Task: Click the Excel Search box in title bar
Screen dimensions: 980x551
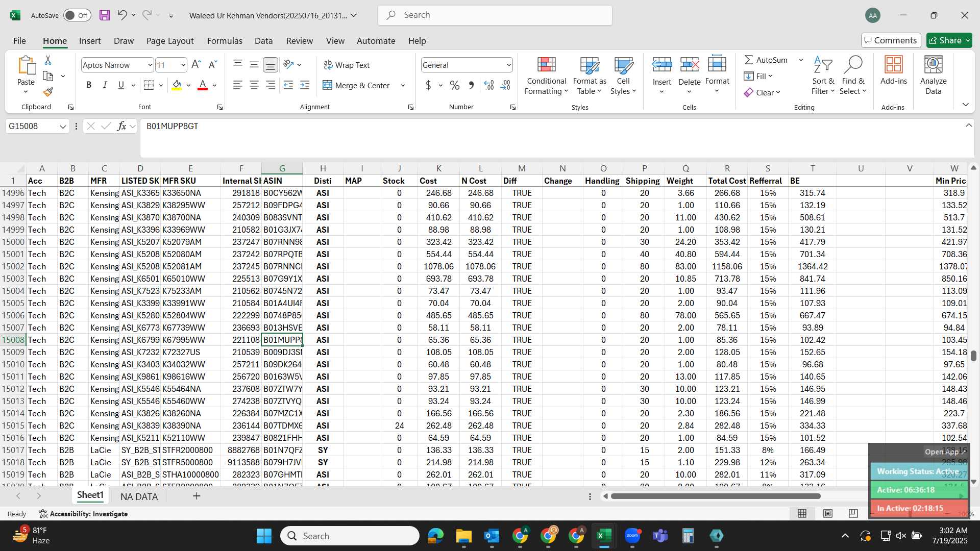Action: click(x=495, y=15)
